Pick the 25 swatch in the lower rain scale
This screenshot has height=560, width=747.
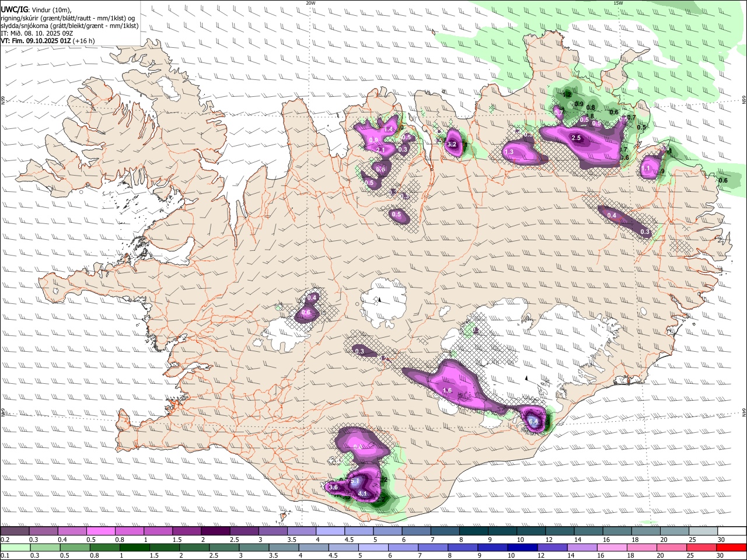(703, 547)
